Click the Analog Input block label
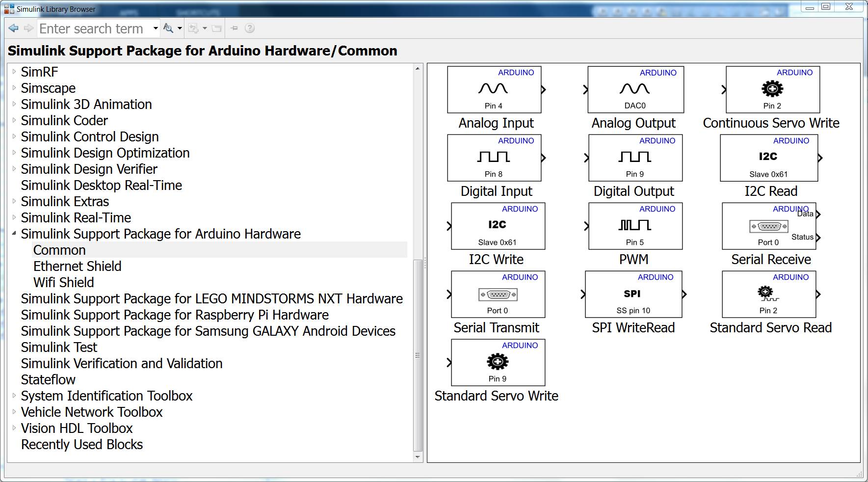 pos(496,123)
